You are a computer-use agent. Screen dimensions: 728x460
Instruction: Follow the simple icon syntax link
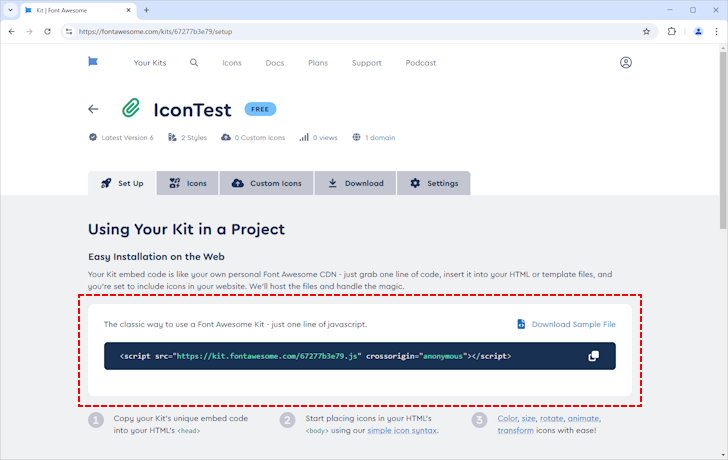(x=403, y=430)
